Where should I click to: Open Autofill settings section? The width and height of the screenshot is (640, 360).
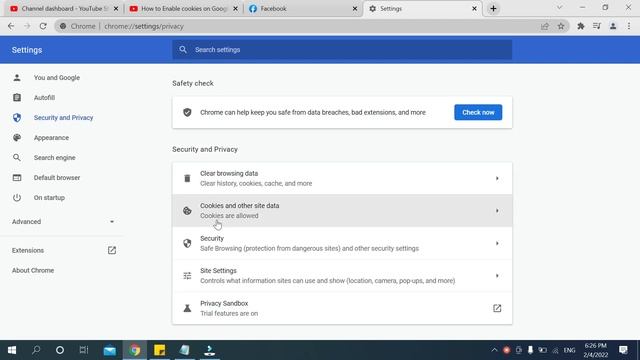coord(44,98)
